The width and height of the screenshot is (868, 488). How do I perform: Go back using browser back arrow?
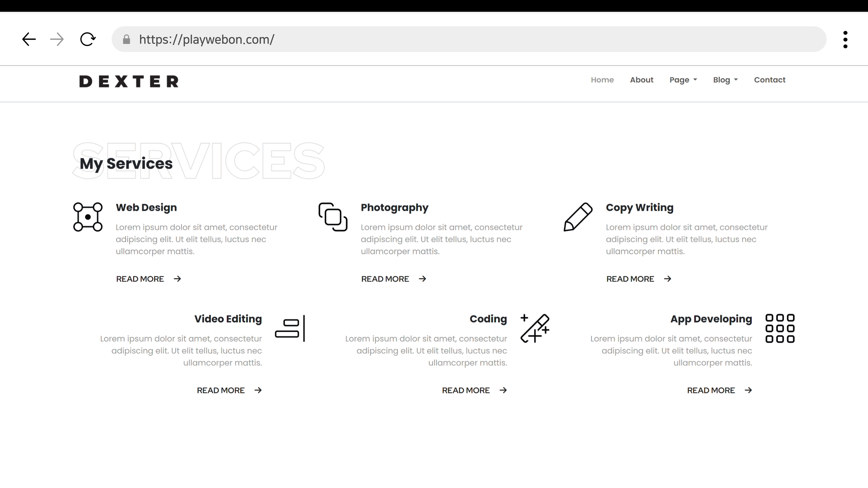(x=29, y=39)
